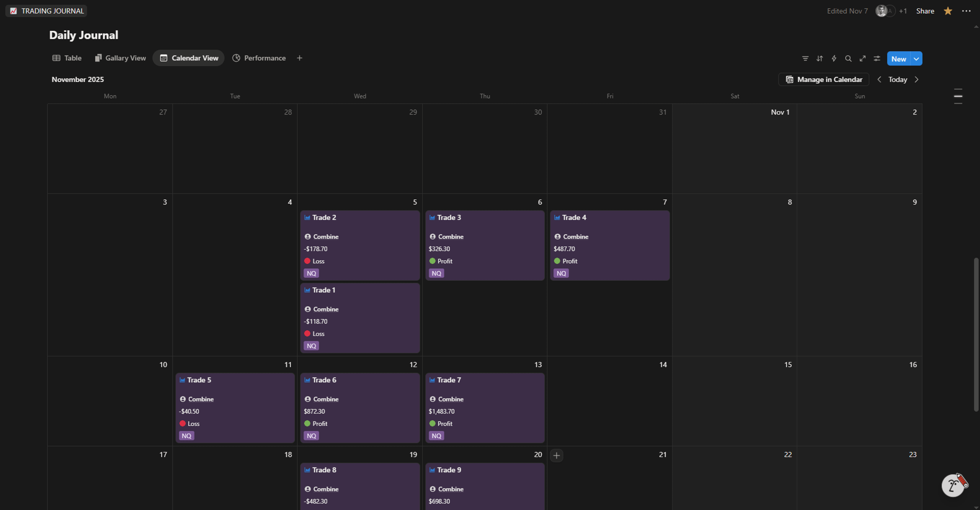Click the NQ tag on Trade 6
Image resolution: width=980 pixels, height=510 pixels.
(x=311, y=436)
